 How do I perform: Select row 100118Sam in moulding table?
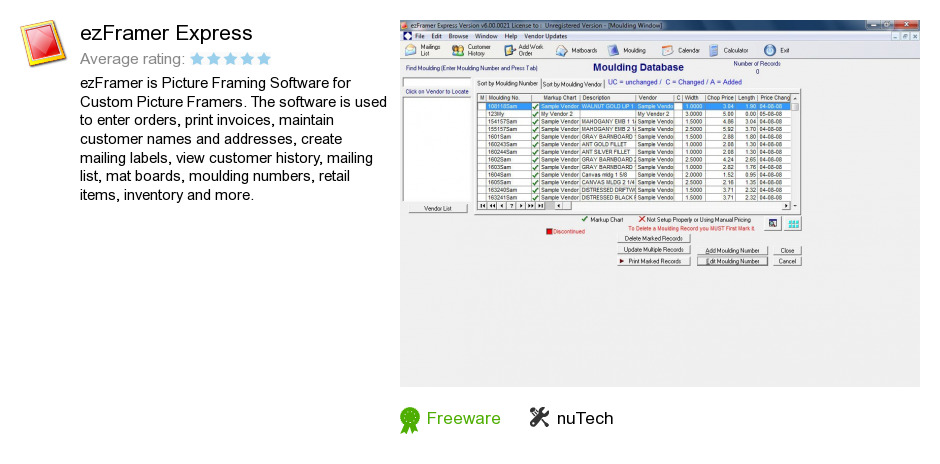coord(634,106)
